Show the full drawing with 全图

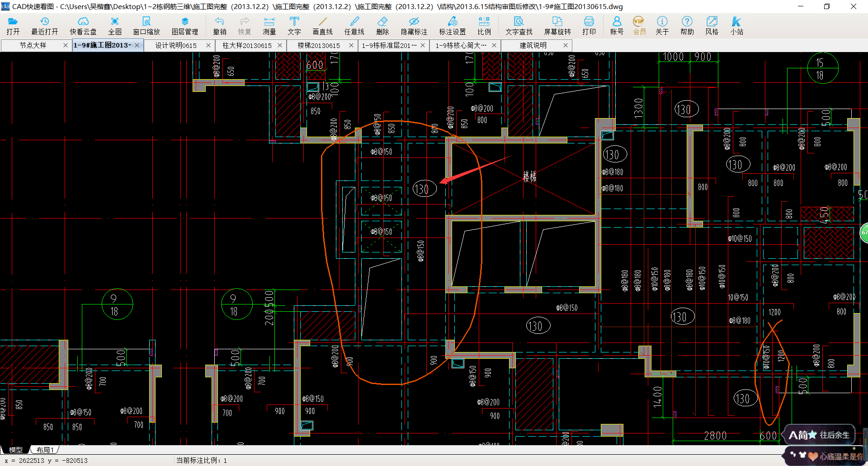pos(115,26)
